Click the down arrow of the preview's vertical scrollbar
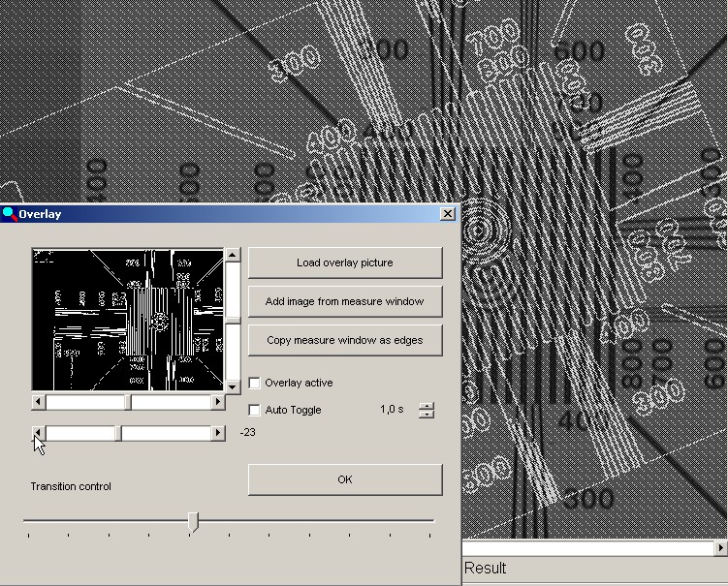Image resolution: width=728 pixels, height=586 pixels. click(x=233, y=386)
